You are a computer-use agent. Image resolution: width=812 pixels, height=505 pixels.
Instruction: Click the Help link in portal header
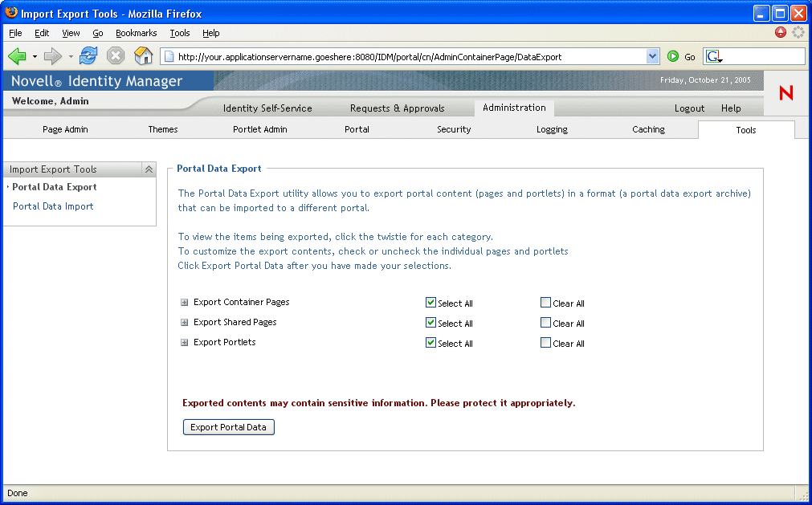click(731, 108)
